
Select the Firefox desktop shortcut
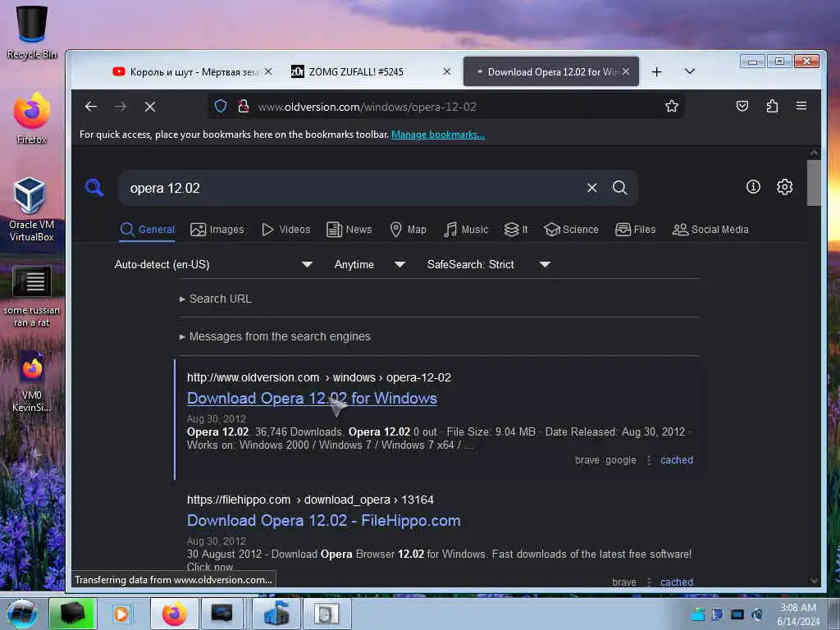[x=32, y=118]
